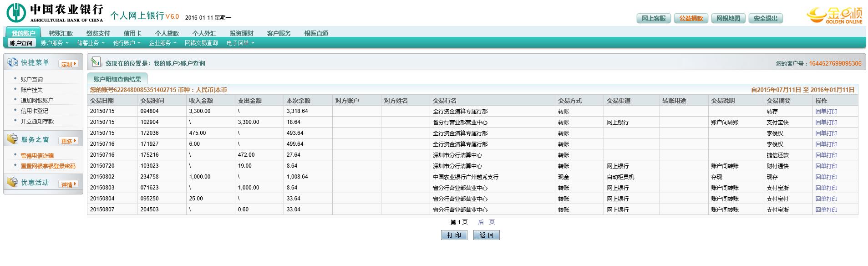Open the 警惕电信诈骗 notice link
This screenshot has height=266, width=868.
click(x=37, y=156)
